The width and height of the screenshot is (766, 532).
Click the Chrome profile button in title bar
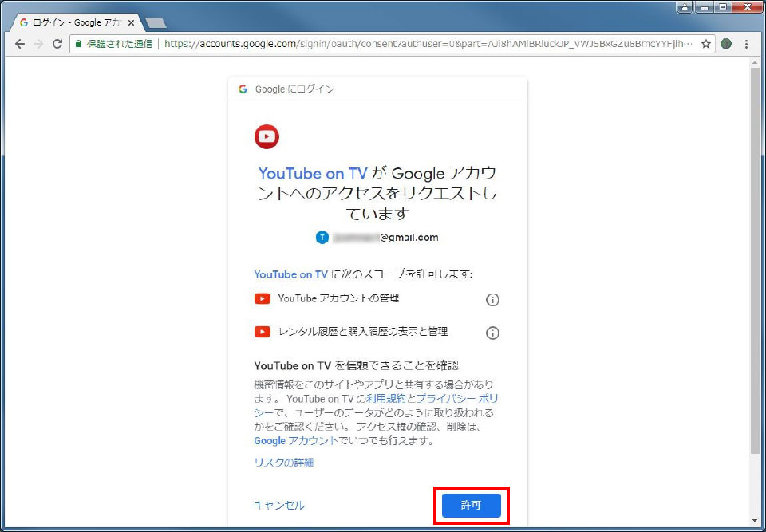tap(685, 7)
